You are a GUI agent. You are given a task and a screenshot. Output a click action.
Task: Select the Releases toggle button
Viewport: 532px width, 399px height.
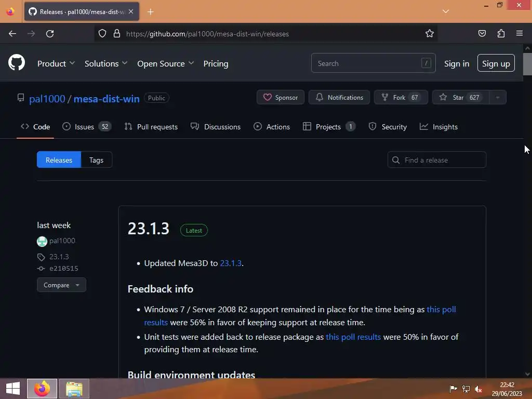click(59, 160)
